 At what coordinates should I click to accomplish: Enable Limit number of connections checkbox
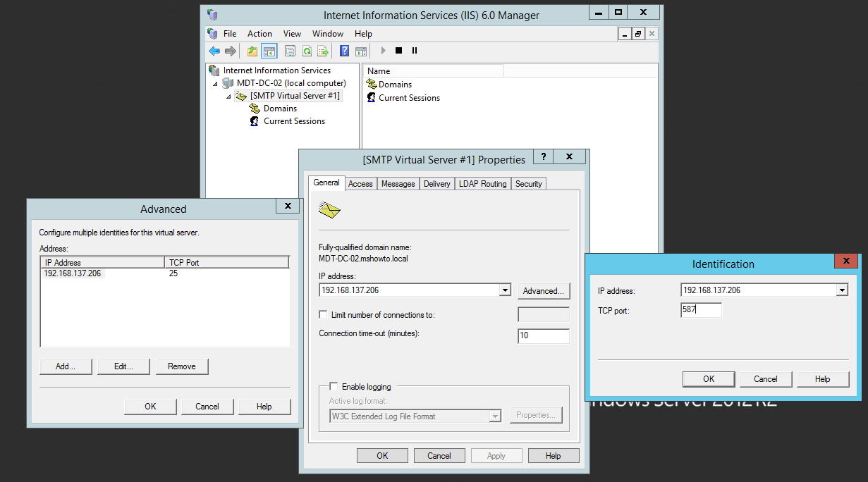pos(324,315)
